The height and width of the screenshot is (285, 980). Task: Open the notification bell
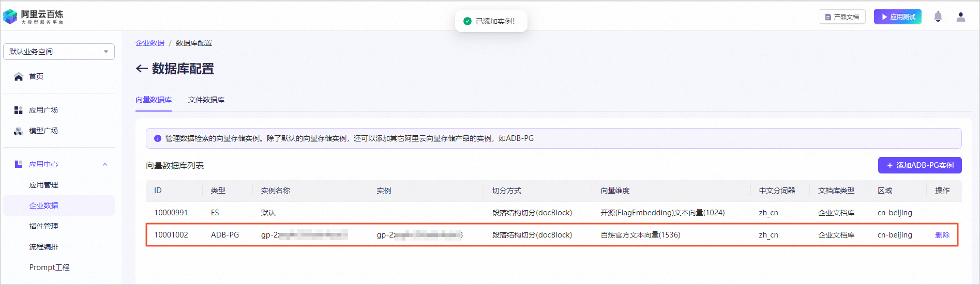pos(938,17)
